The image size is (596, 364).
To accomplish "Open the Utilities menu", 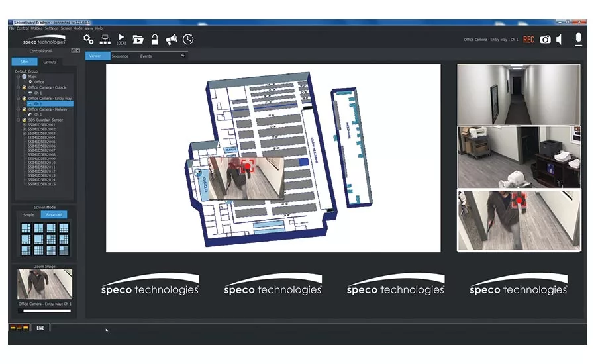I will (x=36, y=28).
